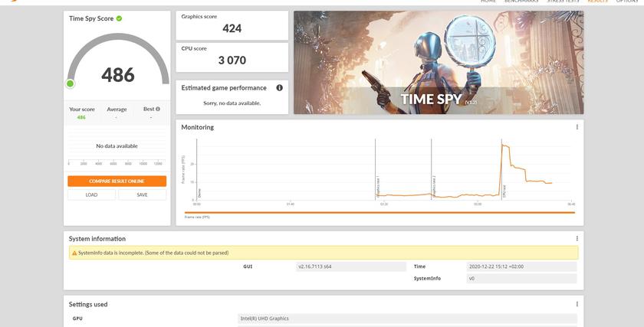The image size is (644, 327).
Task: Switch to the Benchmarks tab
Action: [521, 2]
